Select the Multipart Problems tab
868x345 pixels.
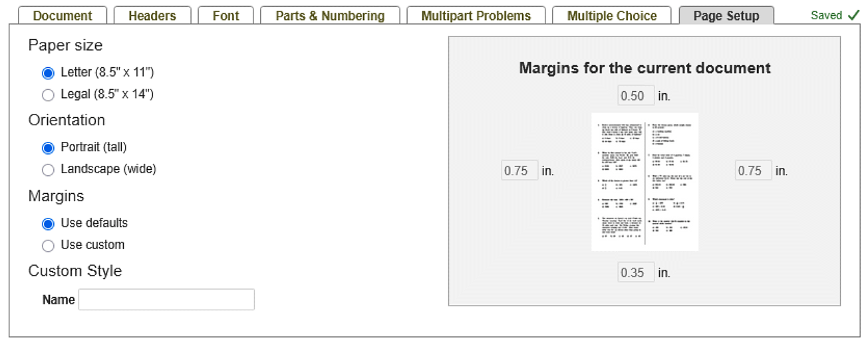pyautogui.click(x=476, y=15)
